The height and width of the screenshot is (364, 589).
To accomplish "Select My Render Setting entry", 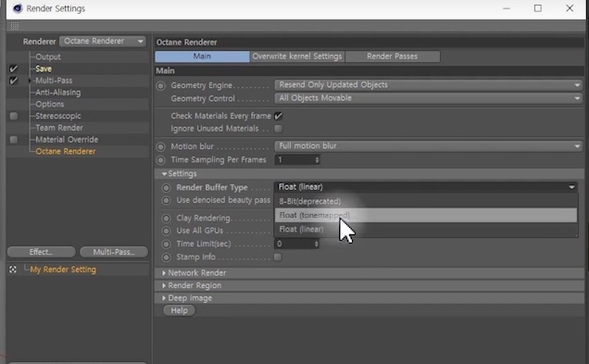I will (x=63, y=270).
